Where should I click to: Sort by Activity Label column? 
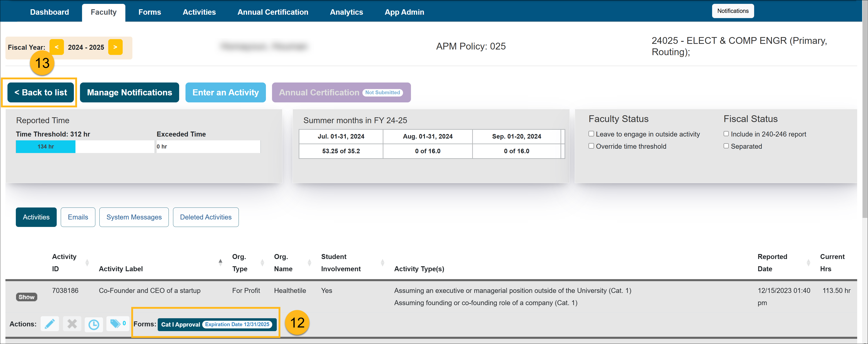[x=220, y=263]
